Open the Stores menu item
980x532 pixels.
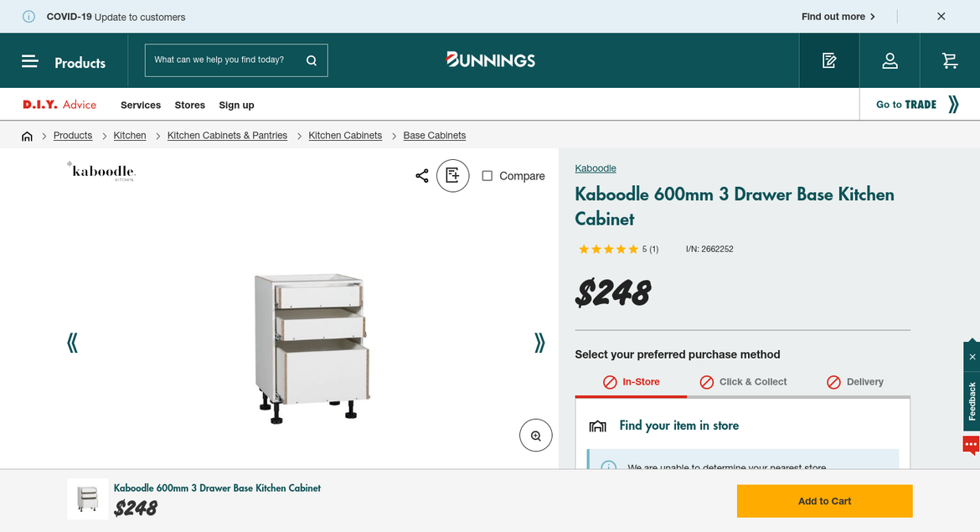[189, 105]
